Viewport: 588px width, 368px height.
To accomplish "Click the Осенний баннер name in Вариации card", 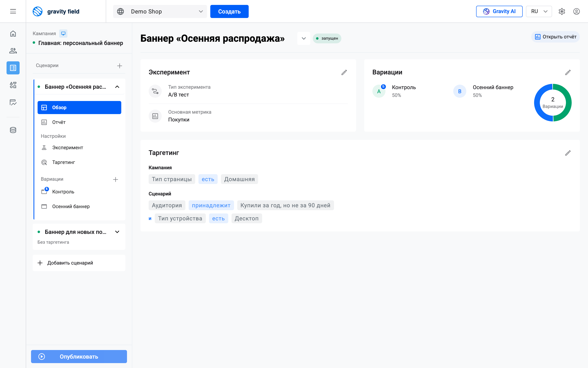I will click(493, 87).
